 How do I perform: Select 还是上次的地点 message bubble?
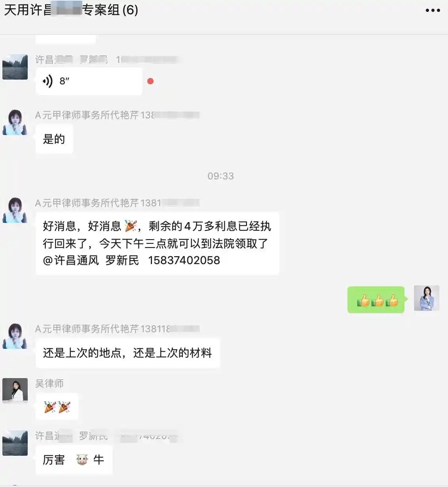pyautogui.click(x=127, y=353)
